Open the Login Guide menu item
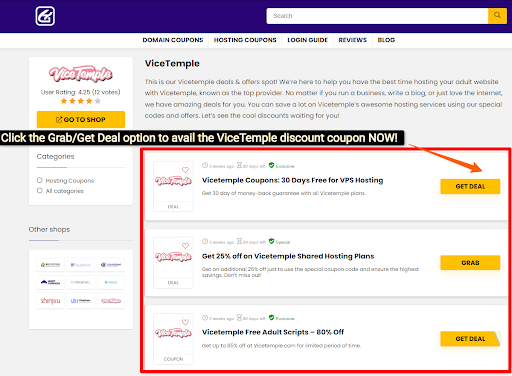This screenshot has height=376, width=512. pyautogui.click(x=307, y=40)
